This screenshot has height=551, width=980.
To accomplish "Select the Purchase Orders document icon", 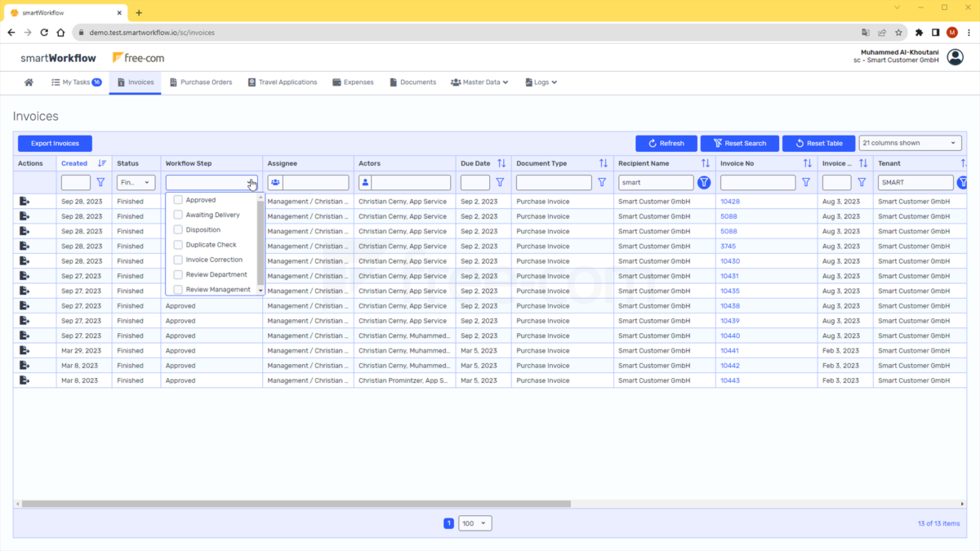I will pyautogui.click(x=171, y=82).
